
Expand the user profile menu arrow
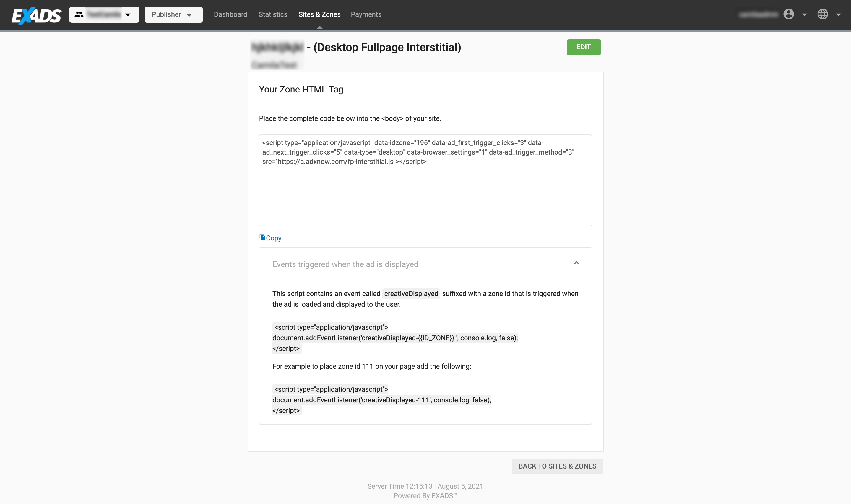pyautogui.click(x=805, y=14)
